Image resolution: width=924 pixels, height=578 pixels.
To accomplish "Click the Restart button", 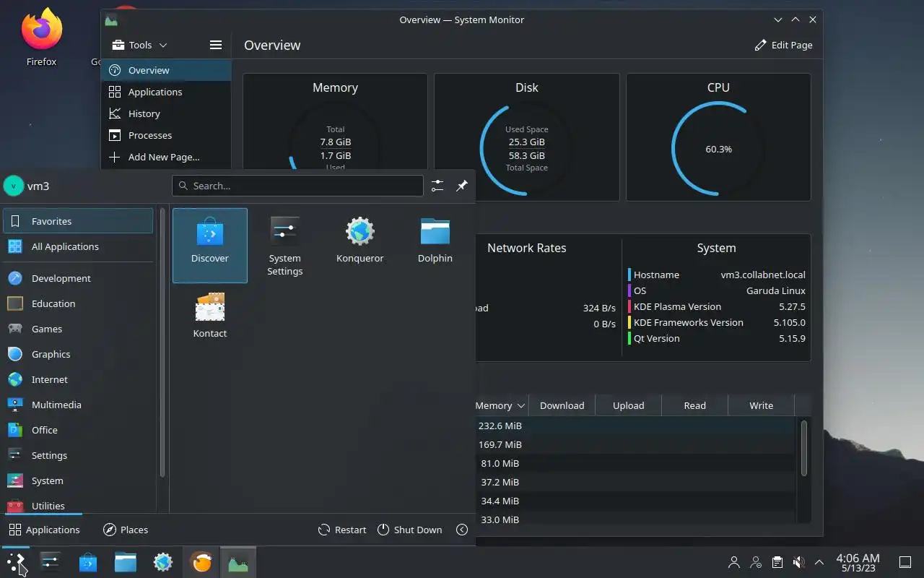I will [x=342, y=530].
